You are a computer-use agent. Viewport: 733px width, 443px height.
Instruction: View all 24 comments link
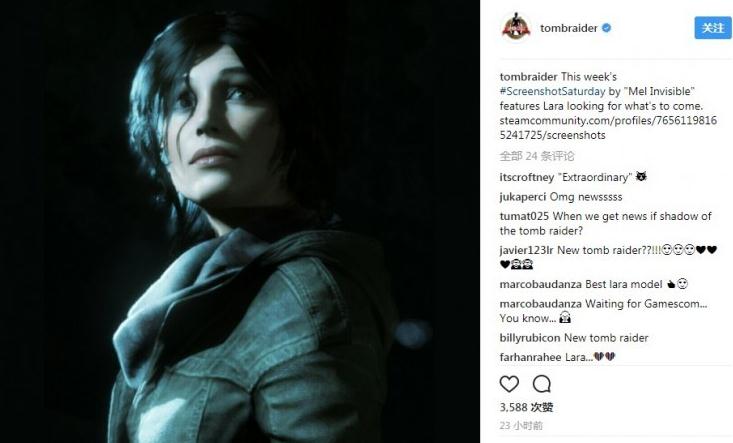point(537,156)
